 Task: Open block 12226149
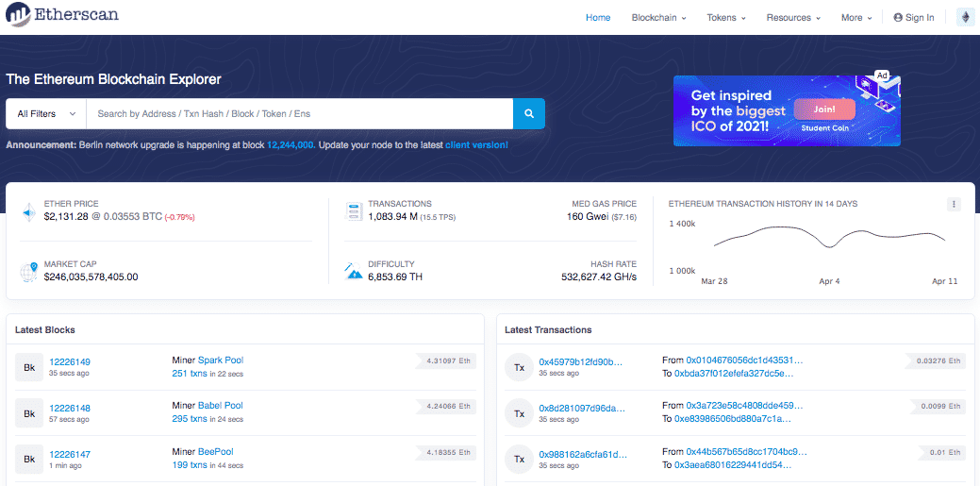70,361
